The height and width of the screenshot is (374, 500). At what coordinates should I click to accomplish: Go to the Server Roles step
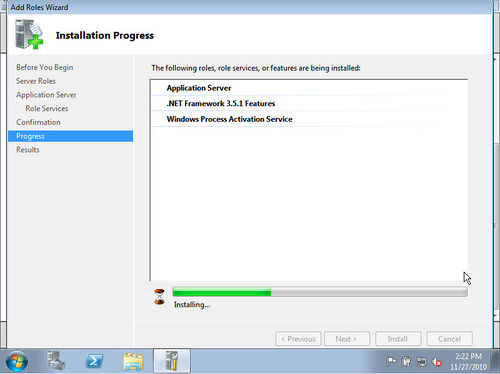36,81
